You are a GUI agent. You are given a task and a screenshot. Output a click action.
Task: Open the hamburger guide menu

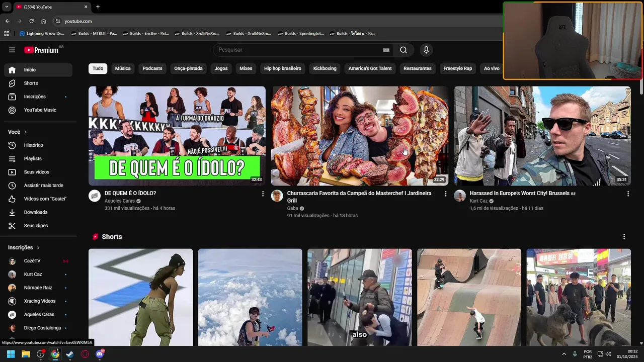point(12,50)
